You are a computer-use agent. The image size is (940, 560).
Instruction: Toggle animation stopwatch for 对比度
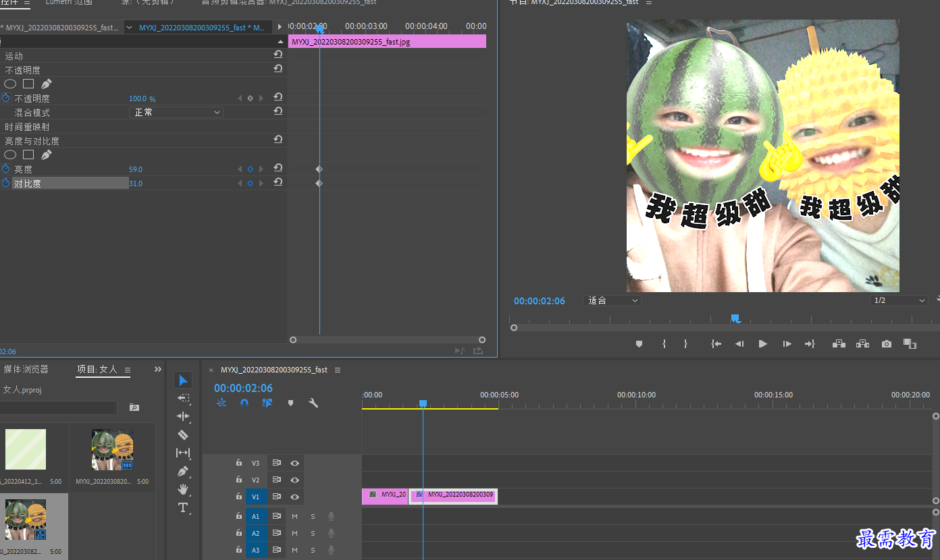(x=6, y=184)
